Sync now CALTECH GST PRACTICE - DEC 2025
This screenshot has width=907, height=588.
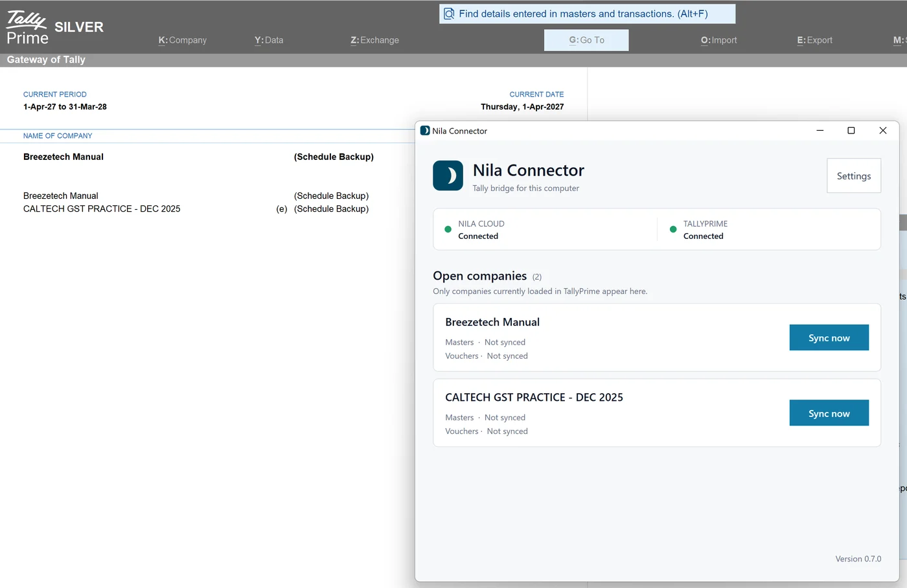pos(829,413)
